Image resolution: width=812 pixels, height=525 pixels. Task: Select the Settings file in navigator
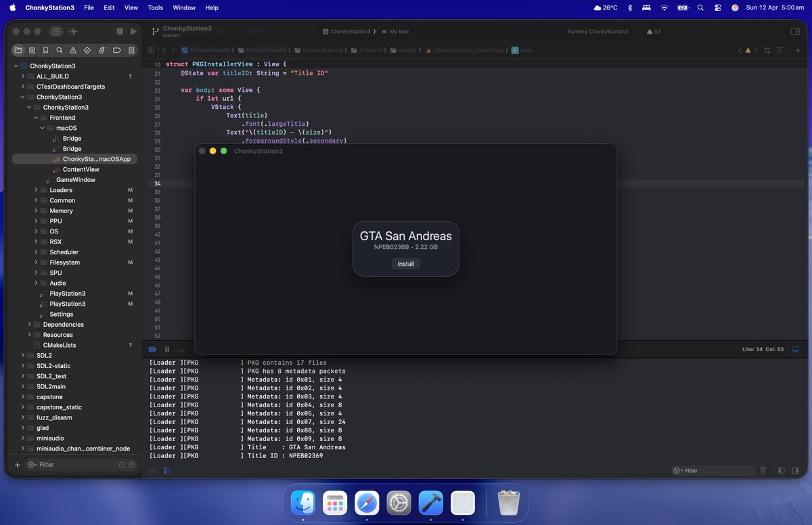coord(61,314)
